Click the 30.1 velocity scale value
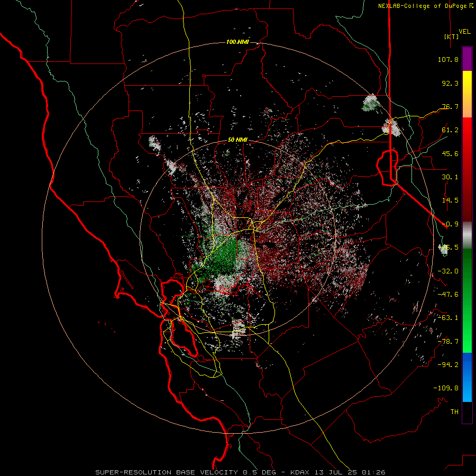 (450, 177)
